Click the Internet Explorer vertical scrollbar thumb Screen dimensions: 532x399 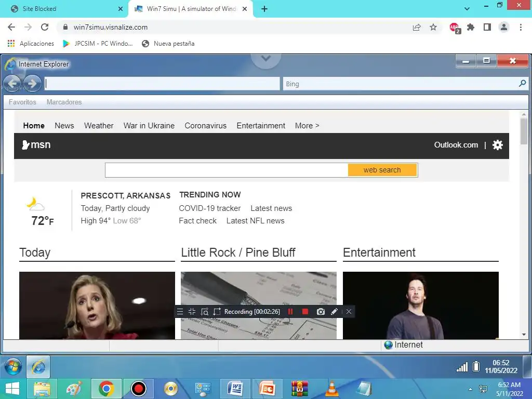point(524,131)
